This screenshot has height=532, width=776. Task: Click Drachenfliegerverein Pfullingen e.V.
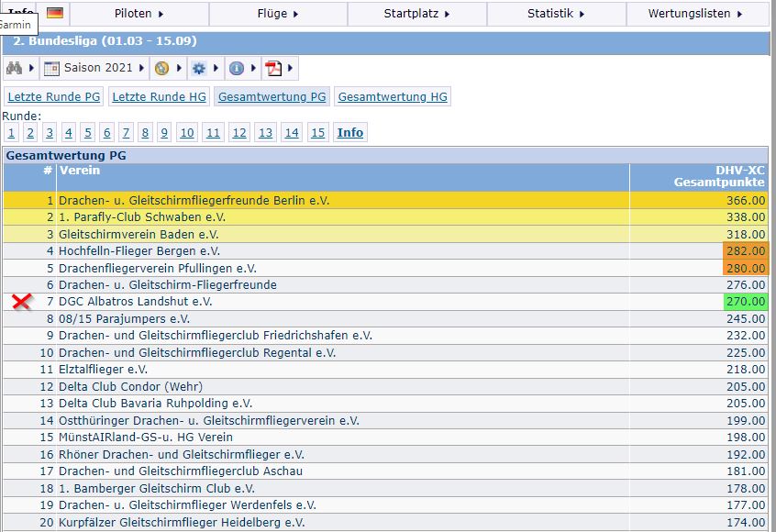click(x=158, y=268)
